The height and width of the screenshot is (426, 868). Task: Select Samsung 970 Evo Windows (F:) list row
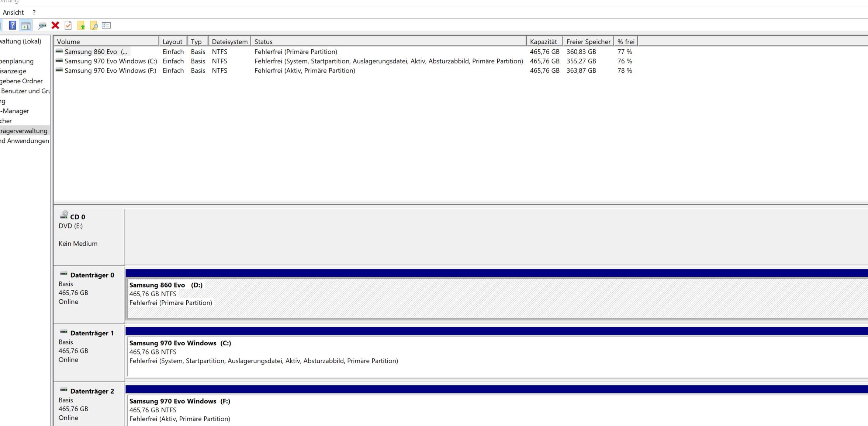point(110,71)
